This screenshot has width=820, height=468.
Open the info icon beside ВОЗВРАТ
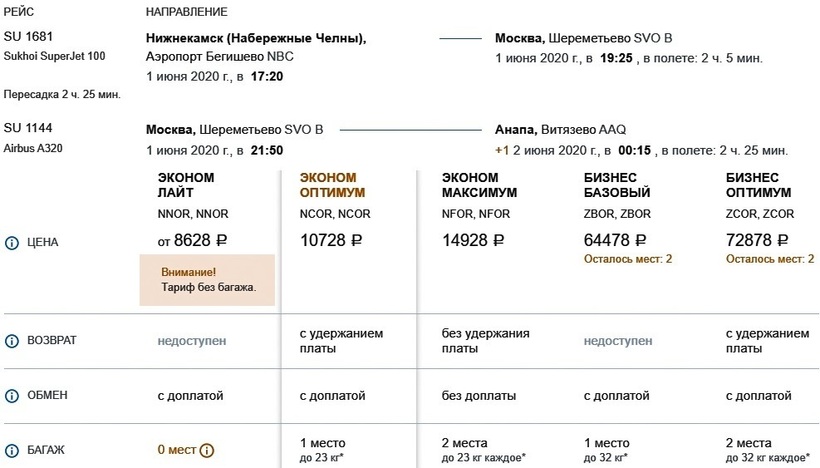(x=12, y=341)
